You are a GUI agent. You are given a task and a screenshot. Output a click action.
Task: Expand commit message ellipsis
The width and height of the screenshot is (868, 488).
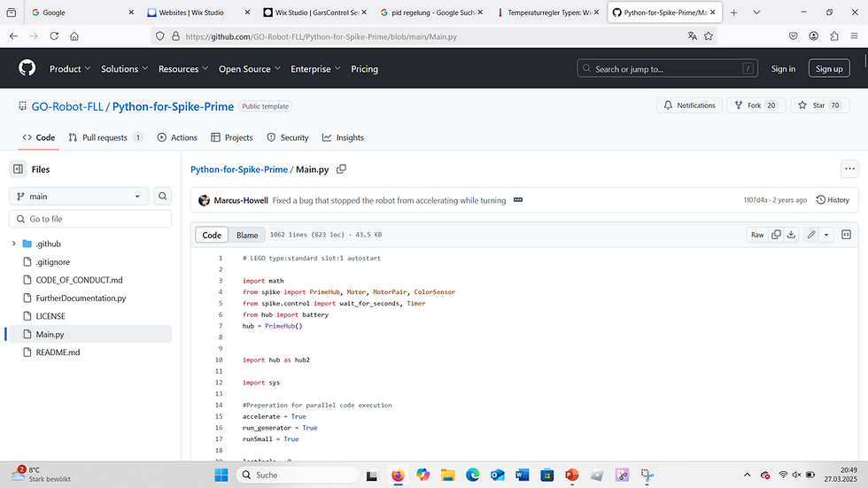518,200
